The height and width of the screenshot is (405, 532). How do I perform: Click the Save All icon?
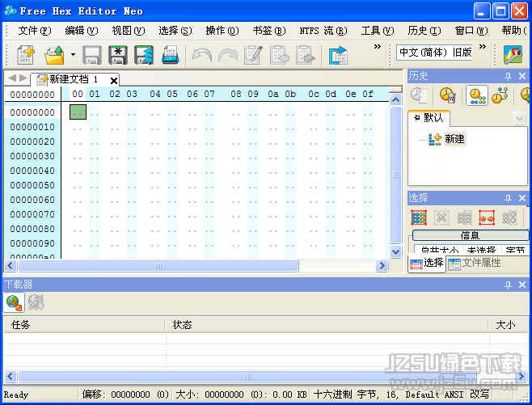(x=144, y=55)
